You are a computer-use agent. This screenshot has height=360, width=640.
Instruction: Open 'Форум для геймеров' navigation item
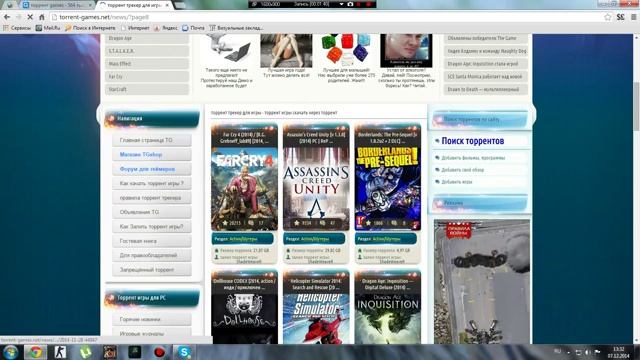[x=151, y=169]
